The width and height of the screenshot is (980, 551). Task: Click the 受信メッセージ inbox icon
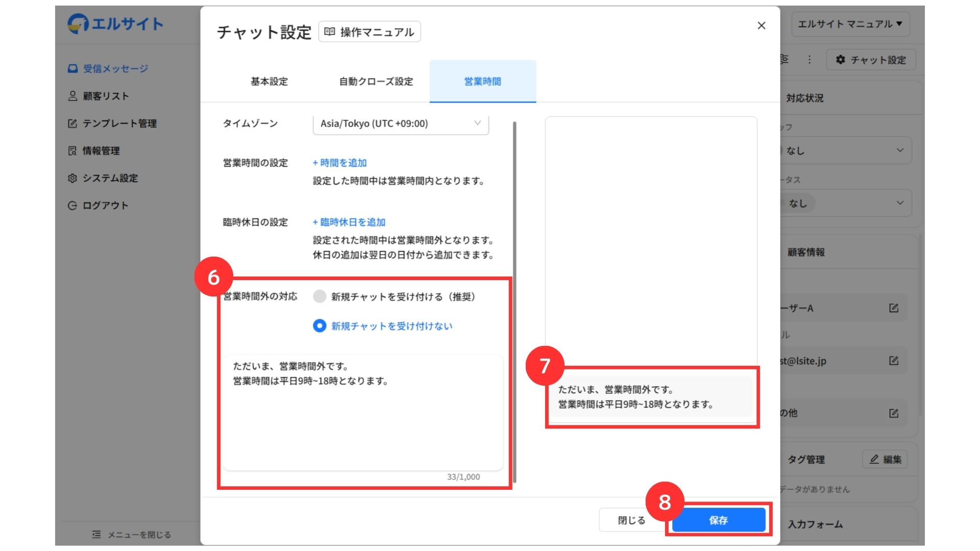72,68
